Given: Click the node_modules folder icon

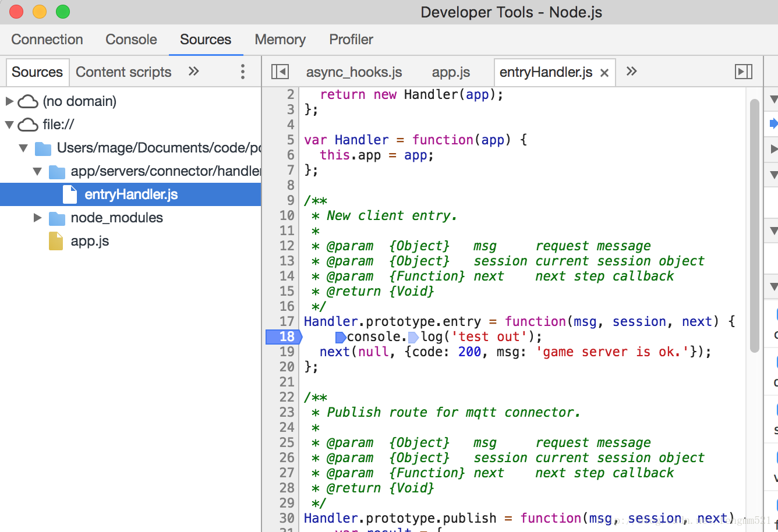Looking at the screenshot, I should point(57,218).
